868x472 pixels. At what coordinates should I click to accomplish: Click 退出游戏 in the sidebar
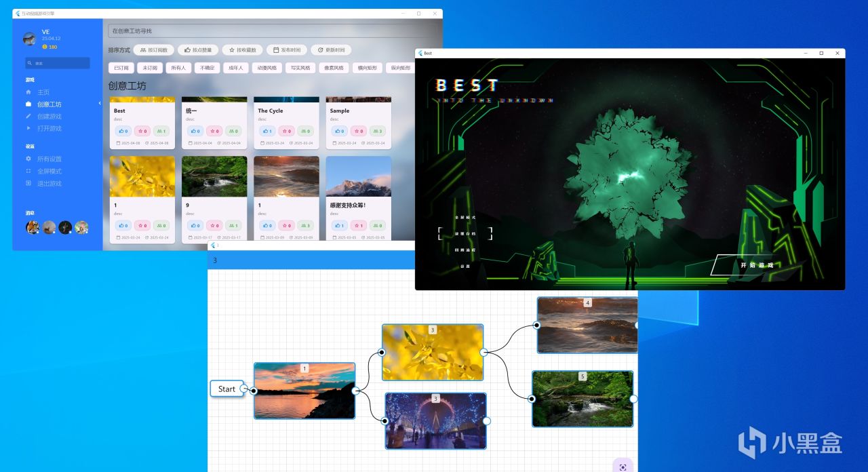pyautogui.click(x=49, y=183)
